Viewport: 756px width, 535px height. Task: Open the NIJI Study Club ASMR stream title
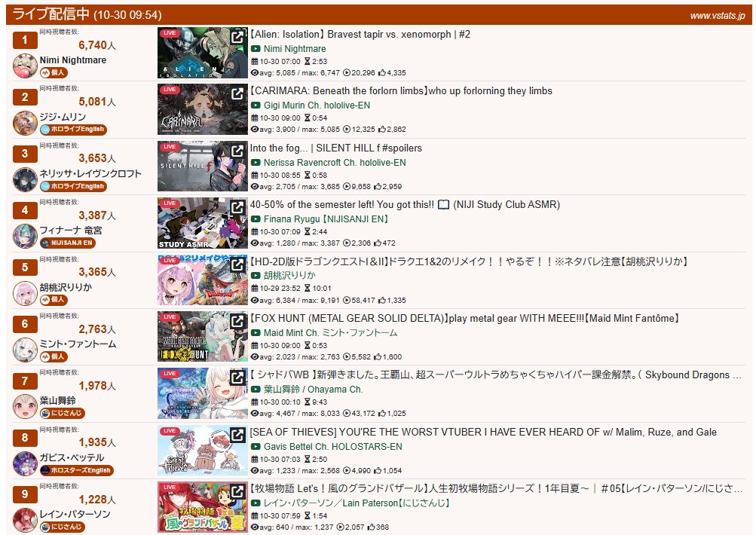[405, 204]
